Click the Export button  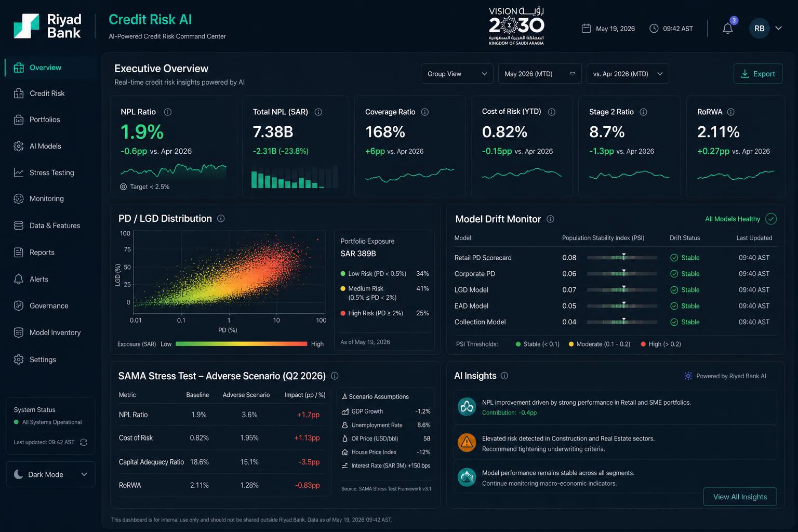tap(757, 74)
